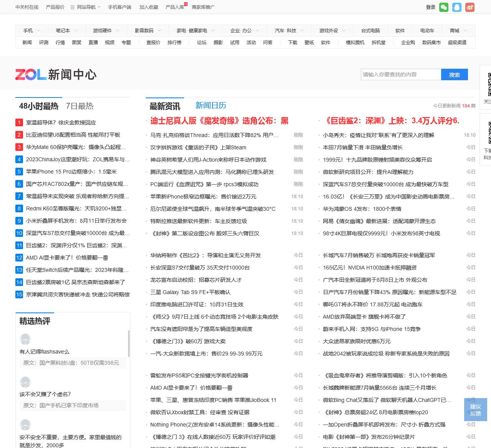Expand the 企业·办公 dropdown
This screenshot has width=491, height=448.
coord(245,31)
